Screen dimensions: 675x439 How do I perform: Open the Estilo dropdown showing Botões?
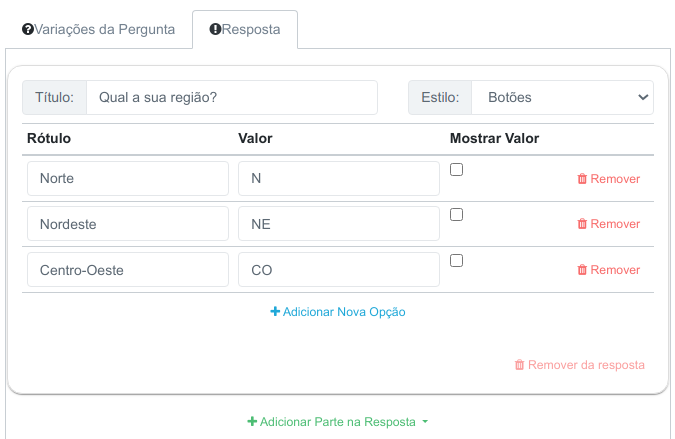coord(562,97)
